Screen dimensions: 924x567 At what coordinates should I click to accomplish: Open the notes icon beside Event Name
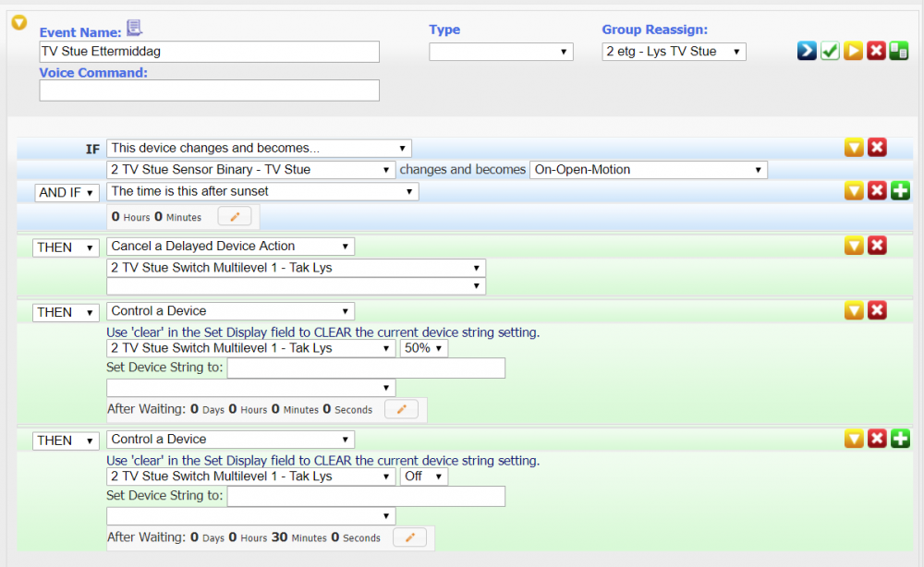(134, 29)
